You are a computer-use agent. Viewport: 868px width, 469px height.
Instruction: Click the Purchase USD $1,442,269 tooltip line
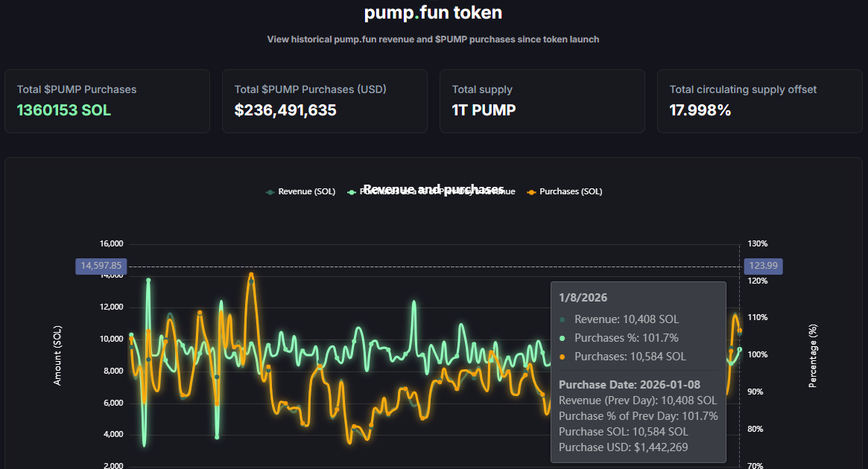[624, 447]
